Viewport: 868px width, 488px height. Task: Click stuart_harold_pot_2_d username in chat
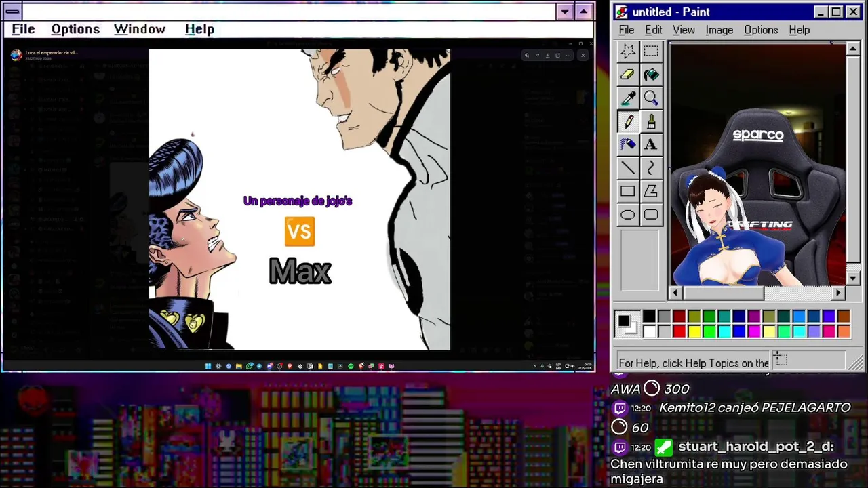pos(756,447)
